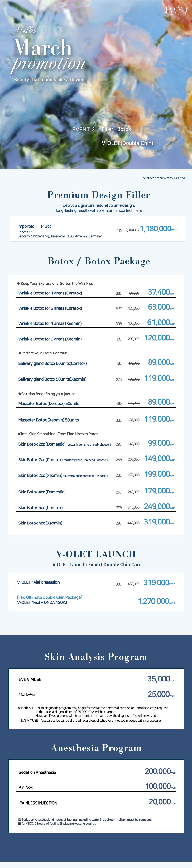Select Skin Botox 2cc (Domestic) item
The image size is (192, 868).
click(42, 444)
